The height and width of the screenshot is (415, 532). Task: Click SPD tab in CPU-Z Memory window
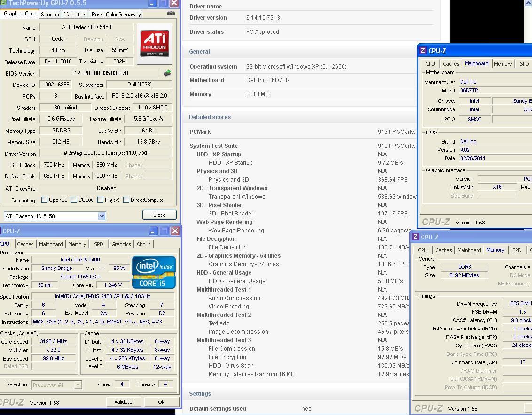tap(517, 250)
